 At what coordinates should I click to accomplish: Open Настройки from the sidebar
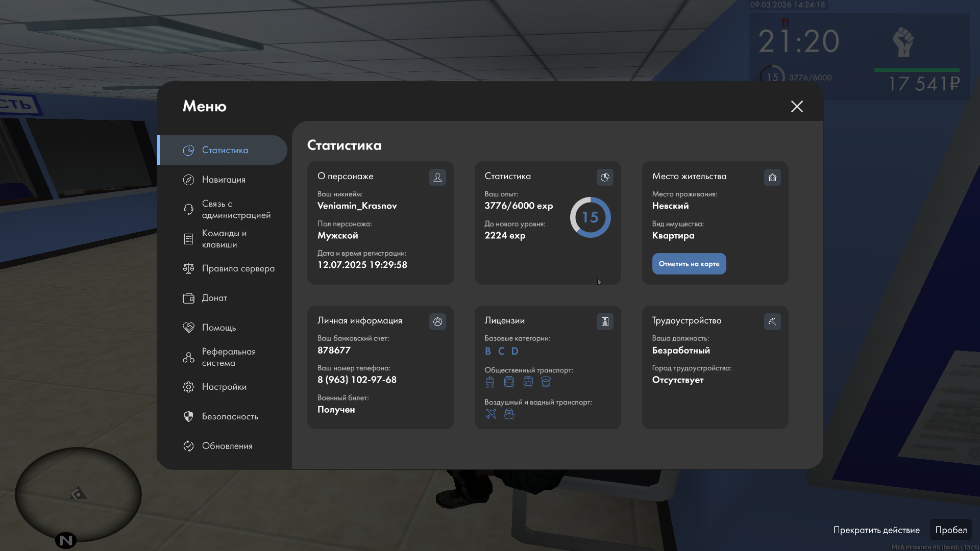pos(224,387)
